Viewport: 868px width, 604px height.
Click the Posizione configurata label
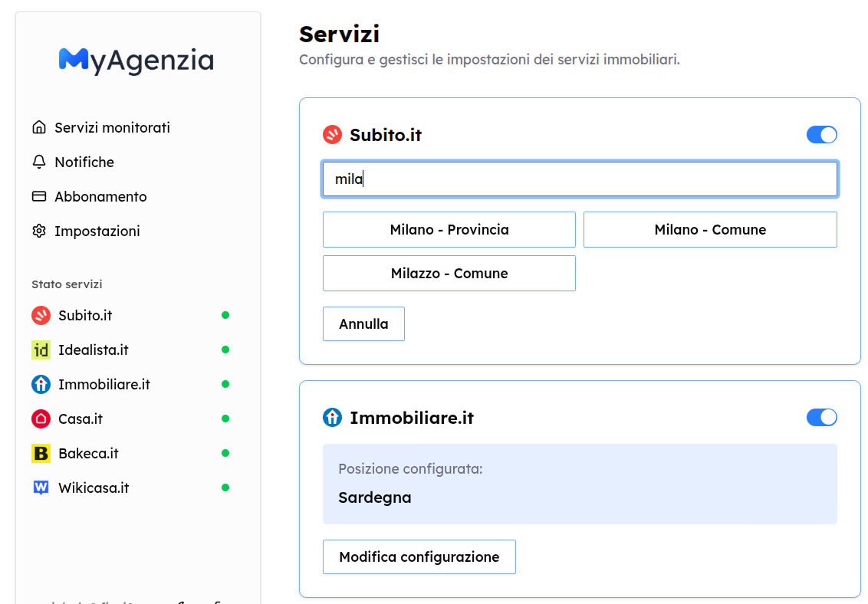(x=410, y=468)
